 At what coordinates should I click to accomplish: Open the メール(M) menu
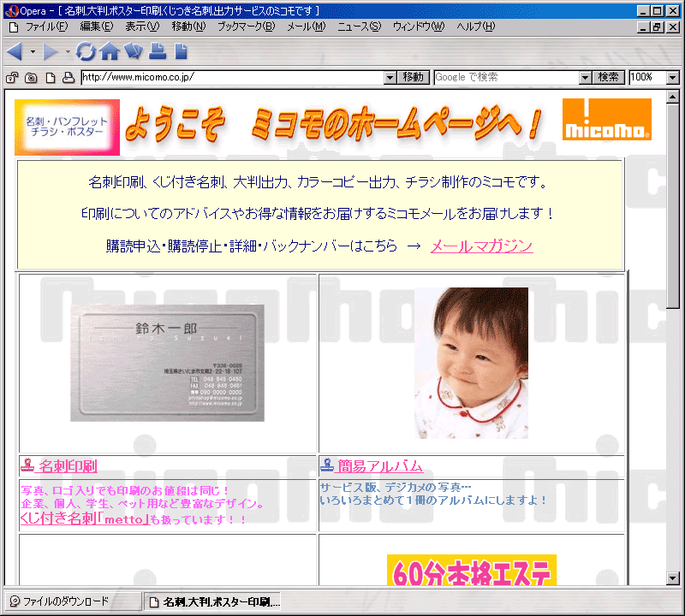(307, 27)
